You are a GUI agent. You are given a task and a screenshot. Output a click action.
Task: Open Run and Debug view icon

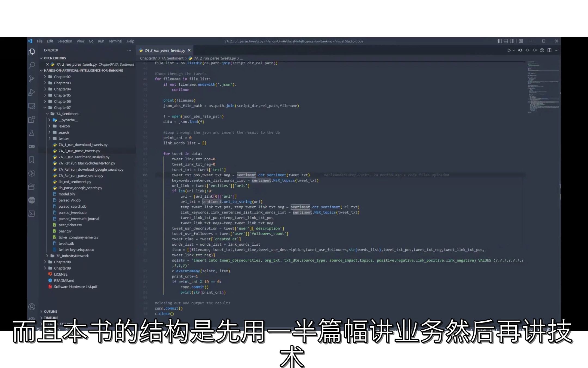tap(32, 92)
